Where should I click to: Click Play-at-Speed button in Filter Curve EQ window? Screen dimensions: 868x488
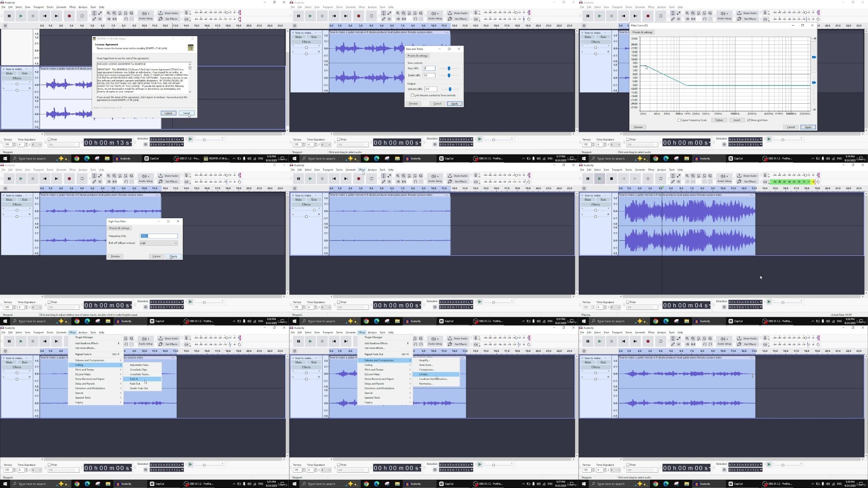(769, 139)
